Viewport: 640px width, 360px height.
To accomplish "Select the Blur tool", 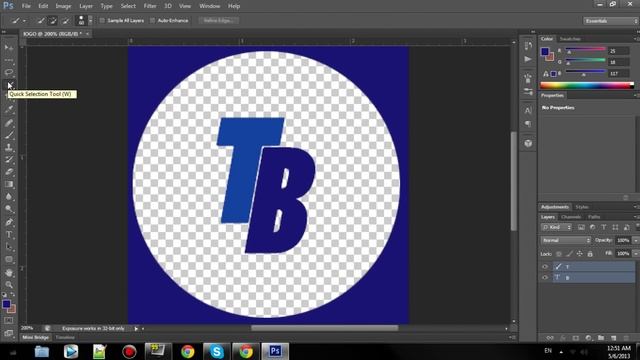I will [9, 197].
